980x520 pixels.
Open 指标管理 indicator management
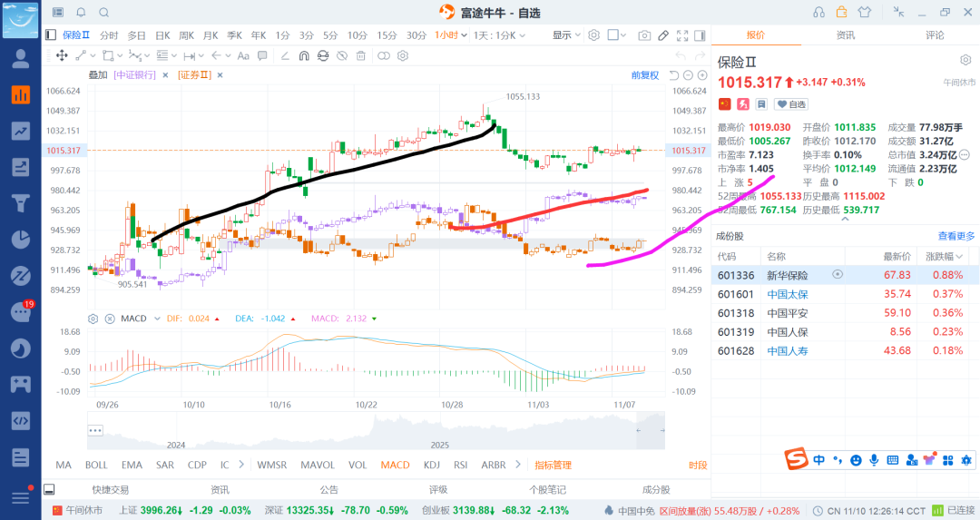point(553,465)
